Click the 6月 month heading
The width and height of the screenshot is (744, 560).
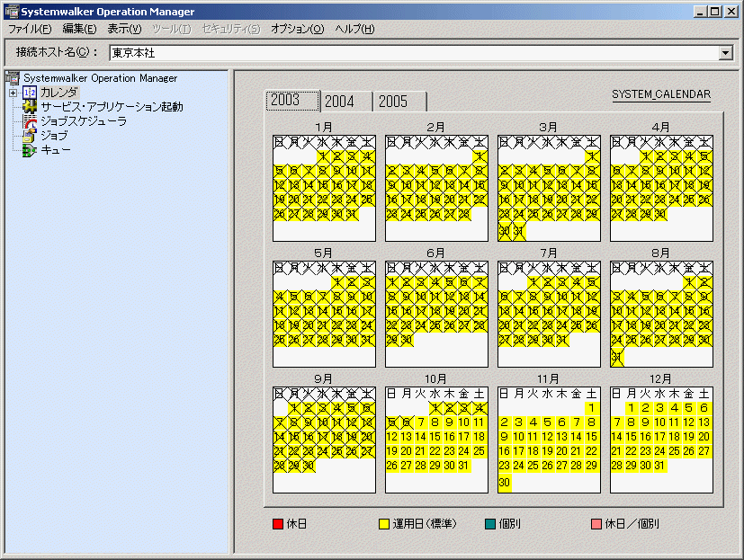[x=435, y=253]
